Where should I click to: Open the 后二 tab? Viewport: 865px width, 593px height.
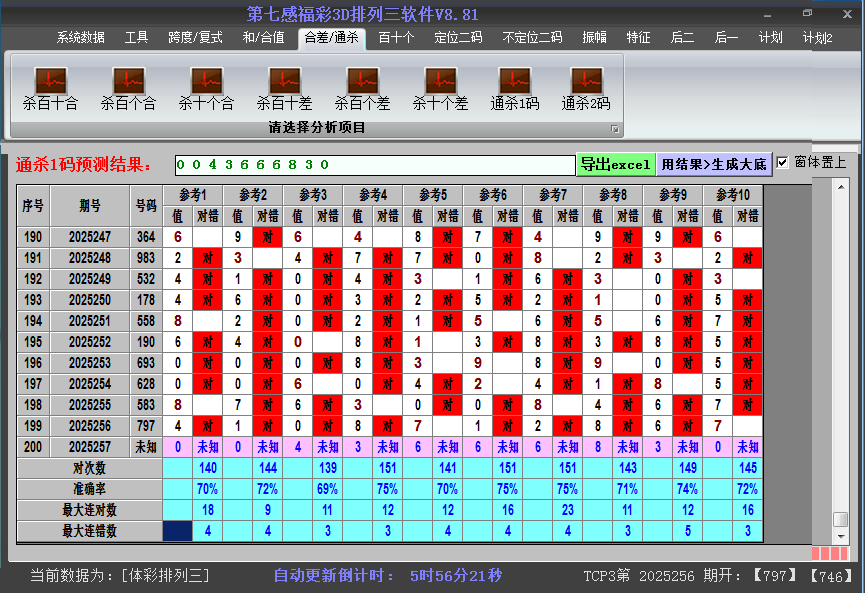click(x=682, y=38)
